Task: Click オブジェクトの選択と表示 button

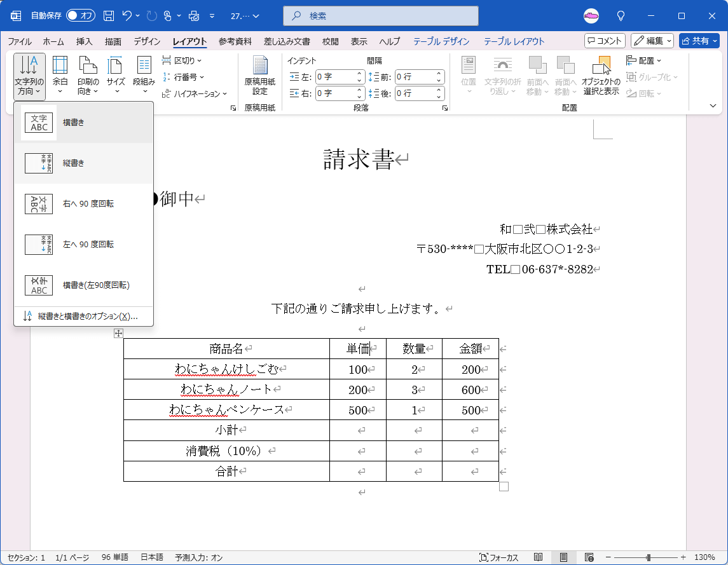Action: pyautogui.click(x=601, y=75)
